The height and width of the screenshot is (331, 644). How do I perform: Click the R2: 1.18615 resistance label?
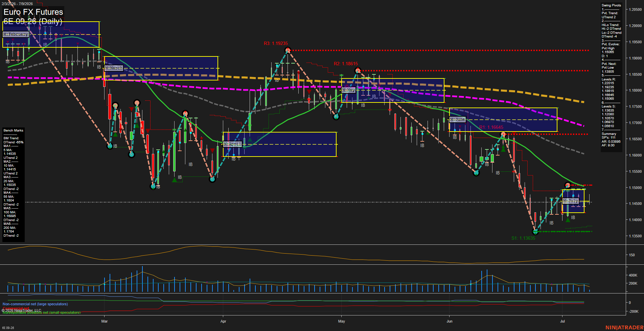[x=346, y=64]
